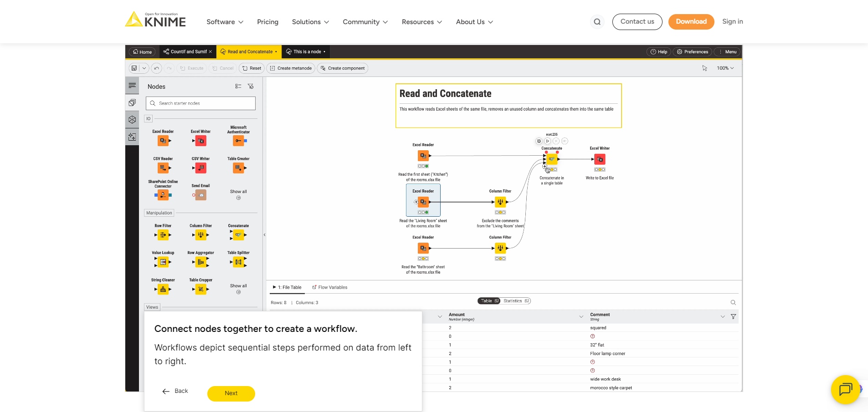The image size is (868, 412).
Task: Click the Sign in link
Action: tap(733, 21)
